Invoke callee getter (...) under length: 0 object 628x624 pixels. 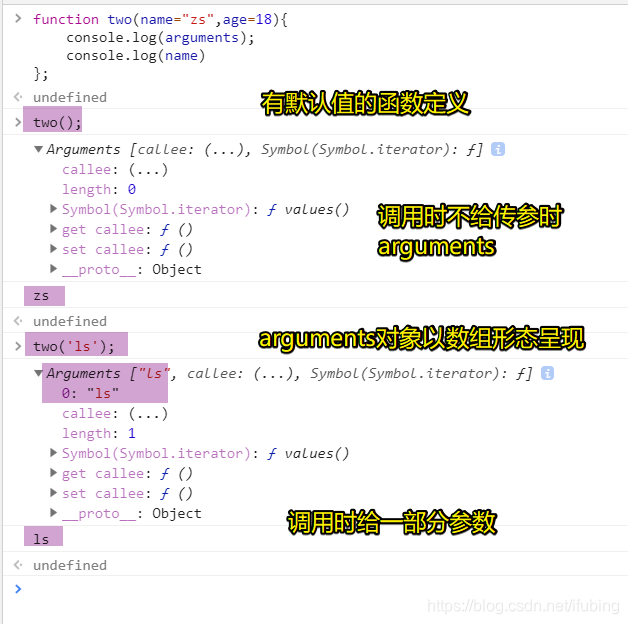point(148,170)
